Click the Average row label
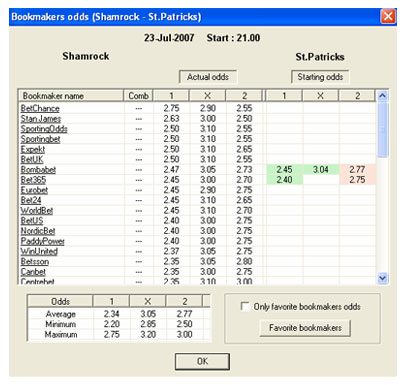The image size is (405, 385). (x=61, y=314)
